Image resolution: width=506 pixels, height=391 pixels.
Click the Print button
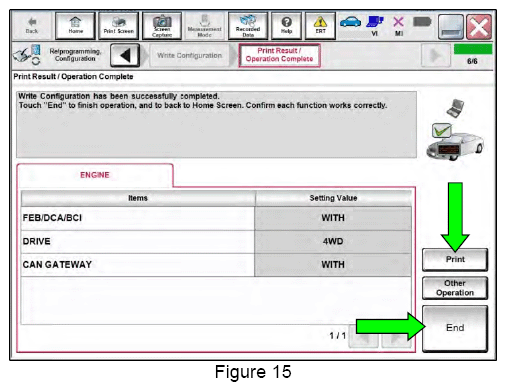pos(455,259)
